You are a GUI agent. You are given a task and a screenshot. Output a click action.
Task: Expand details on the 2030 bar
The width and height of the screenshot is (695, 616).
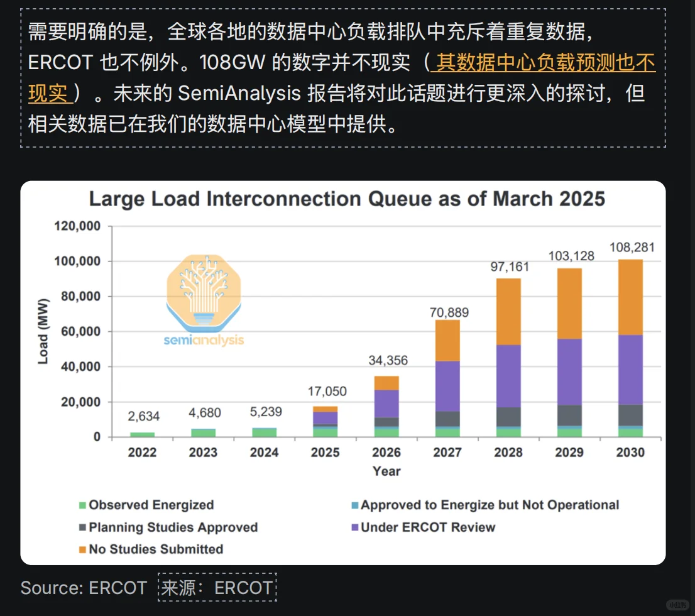click(630, 346)
